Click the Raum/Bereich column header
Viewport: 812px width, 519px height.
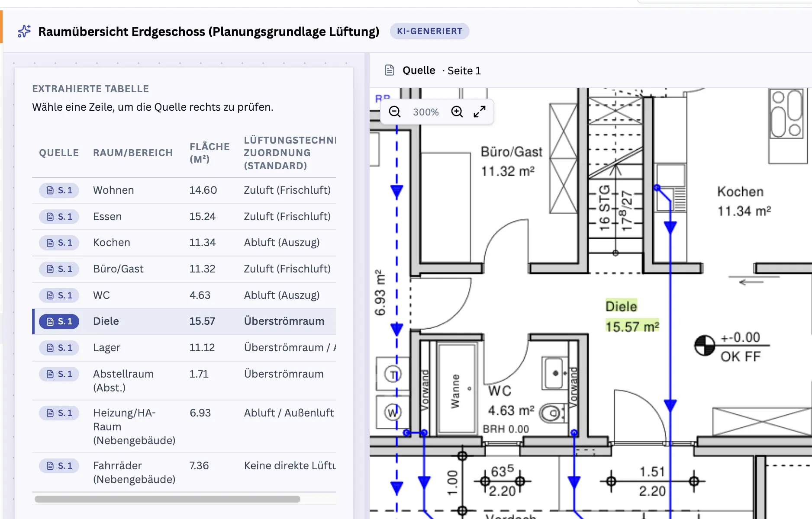(x=133, y=153)
